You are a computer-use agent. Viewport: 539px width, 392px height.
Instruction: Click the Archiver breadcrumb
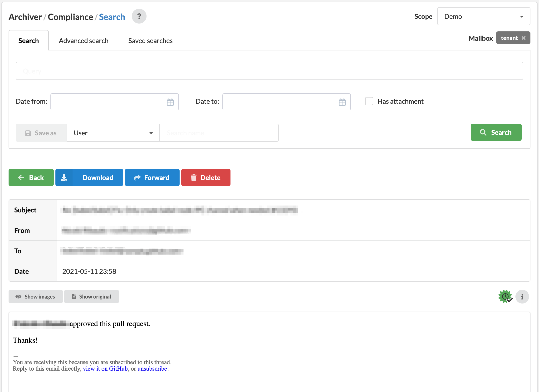coord(25,17)
